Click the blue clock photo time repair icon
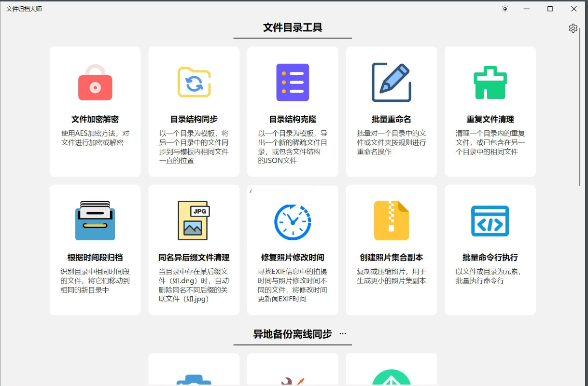Viewport: 588px width, 386px height. pos(293,221)
